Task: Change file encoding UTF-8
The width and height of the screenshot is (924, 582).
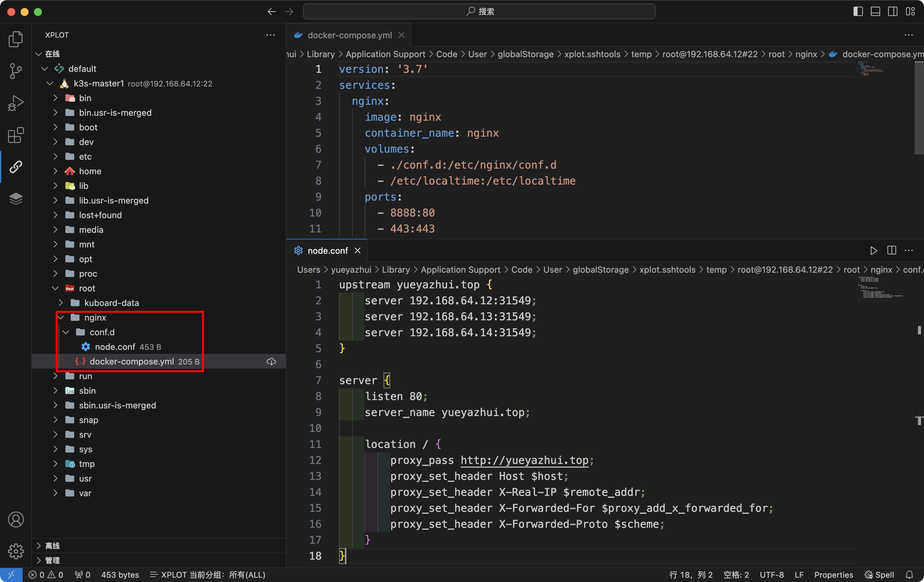Action: 772,575
